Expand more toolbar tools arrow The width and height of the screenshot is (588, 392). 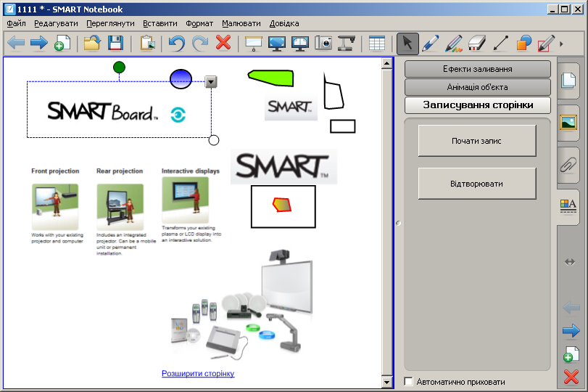coord(561,44)
